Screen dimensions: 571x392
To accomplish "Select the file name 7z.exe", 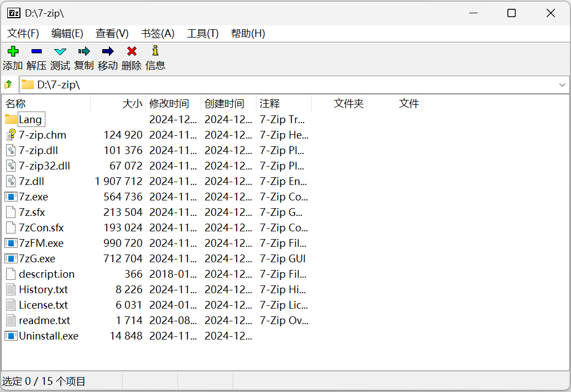I will [34, 197].
